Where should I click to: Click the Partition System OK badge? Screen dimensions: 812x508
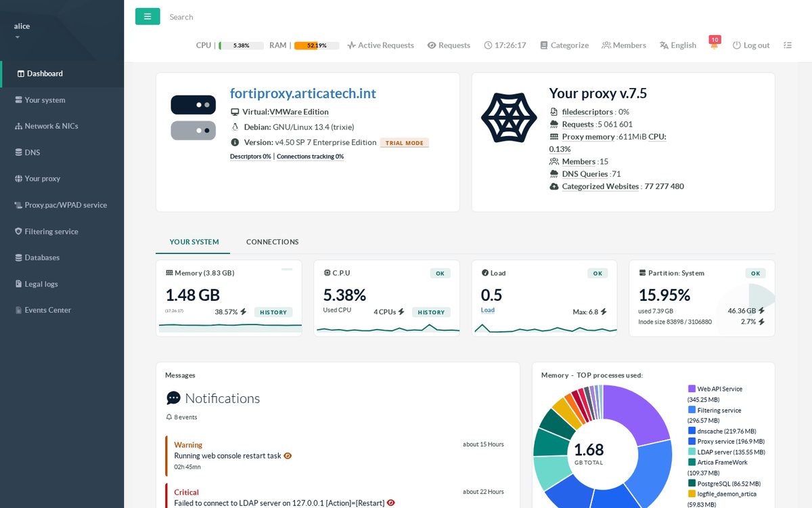click(x=755, y=274)
